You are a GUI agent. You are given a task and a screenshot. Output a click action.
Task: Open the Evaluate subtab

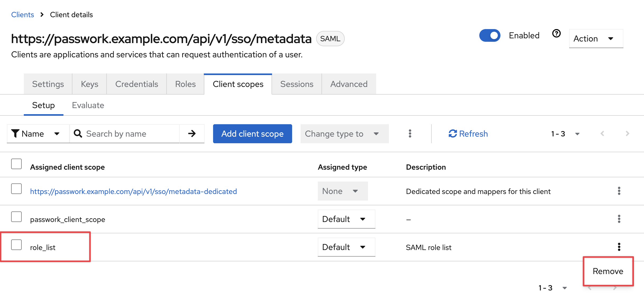coord(88,105)
